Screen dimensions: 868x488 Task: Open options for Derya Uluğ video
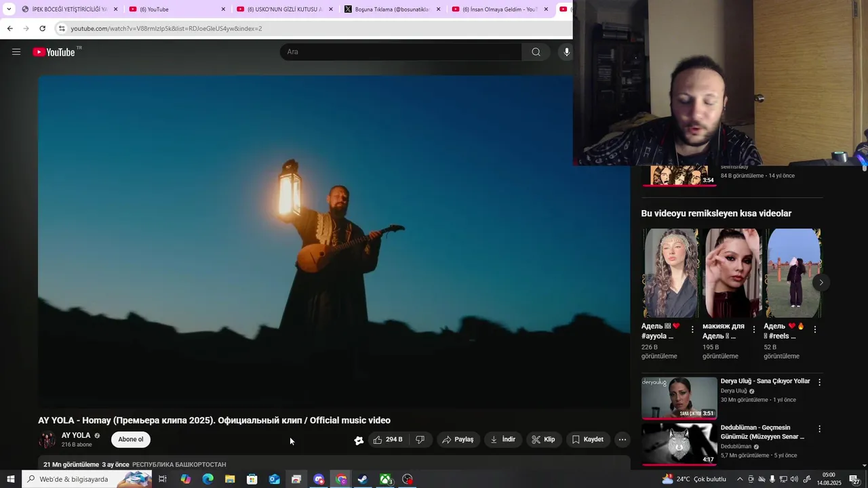tap(819, 382)
